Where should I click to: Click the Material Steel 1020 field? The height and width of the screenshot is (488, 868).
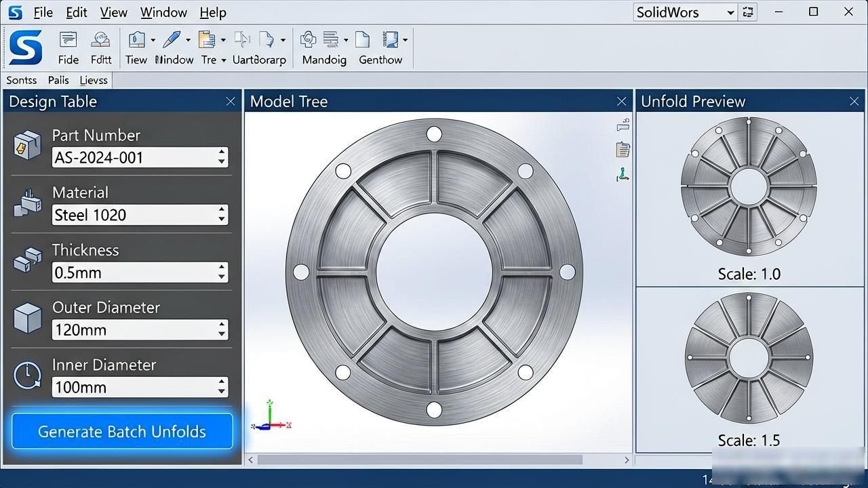pyautogui.click(x=140, y=215)
